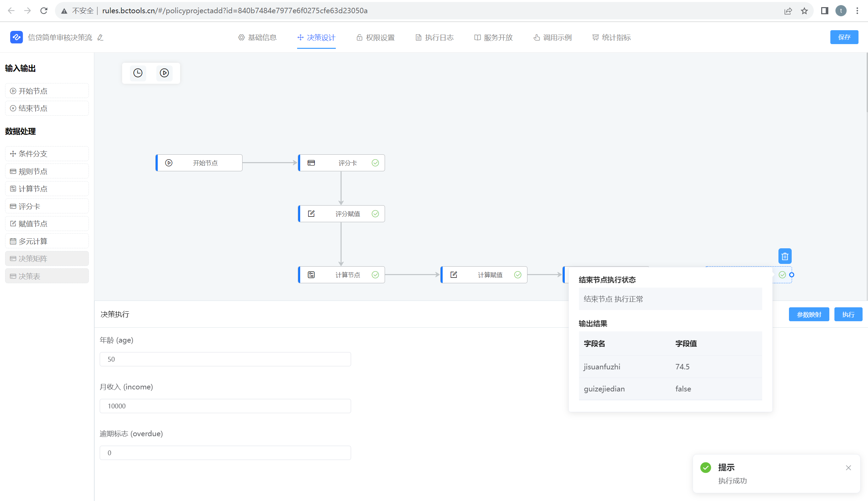
Task: Click the app logo icon
Action: 16,37
